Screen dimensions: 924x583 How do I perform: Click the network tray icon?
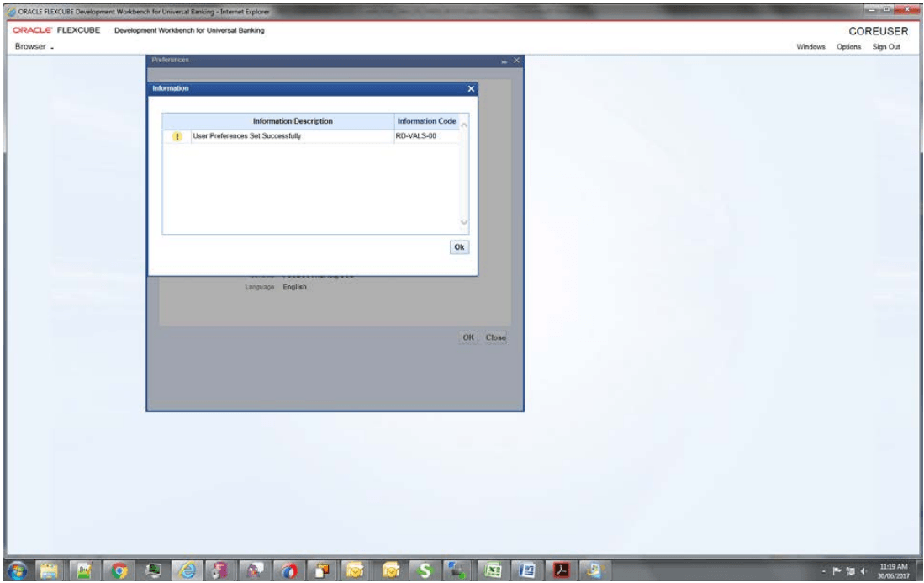pos(850,571)
